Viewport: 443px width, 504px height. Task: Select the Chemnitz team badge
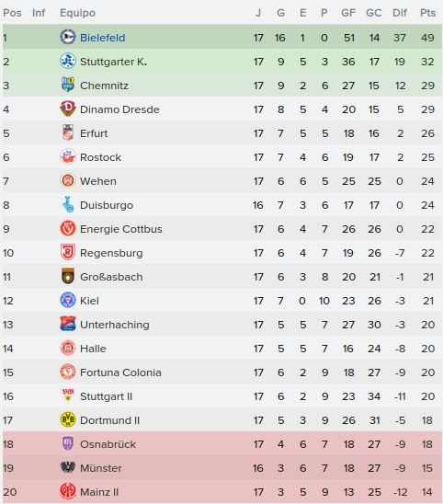click(68, 85)
